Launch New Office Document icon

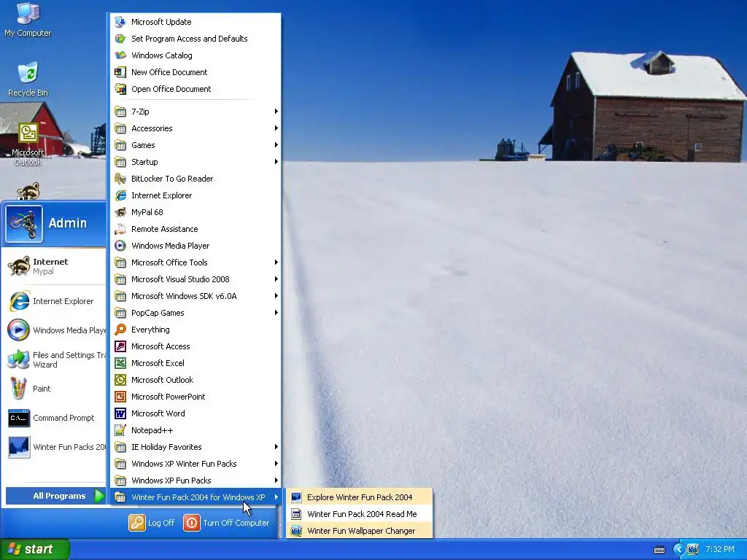click(120, 72)
